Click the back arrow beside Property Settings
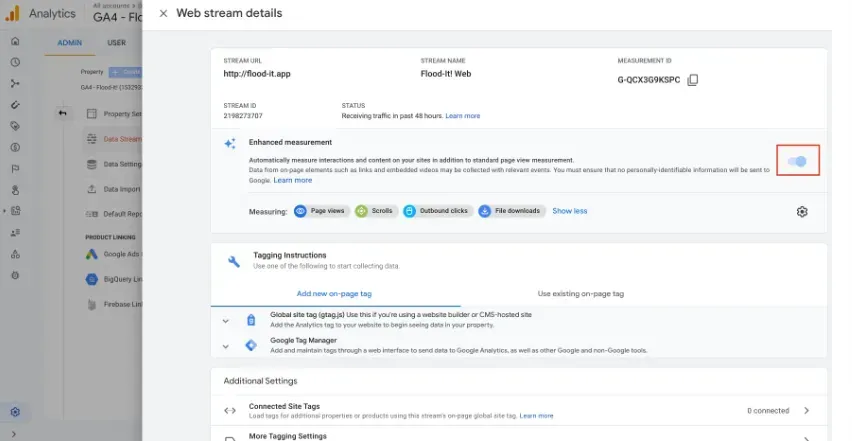Screen dimensions: 852x441 (x=62, y=113)
